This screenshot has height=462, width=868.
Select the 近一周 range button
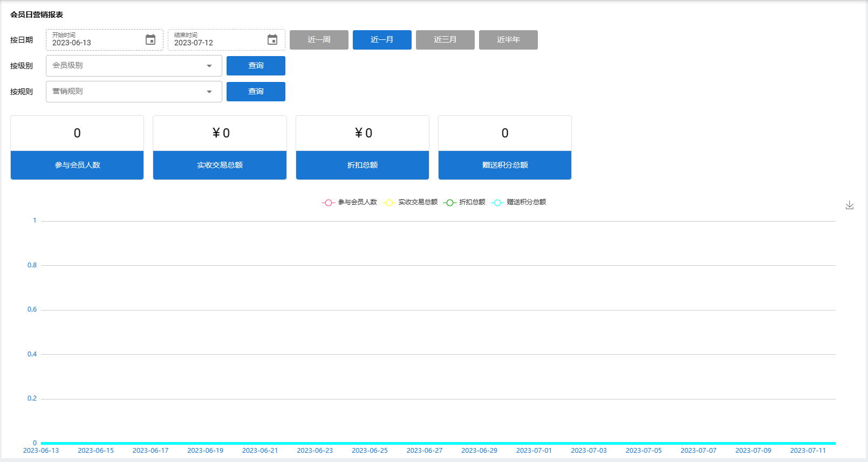(319, 40)
